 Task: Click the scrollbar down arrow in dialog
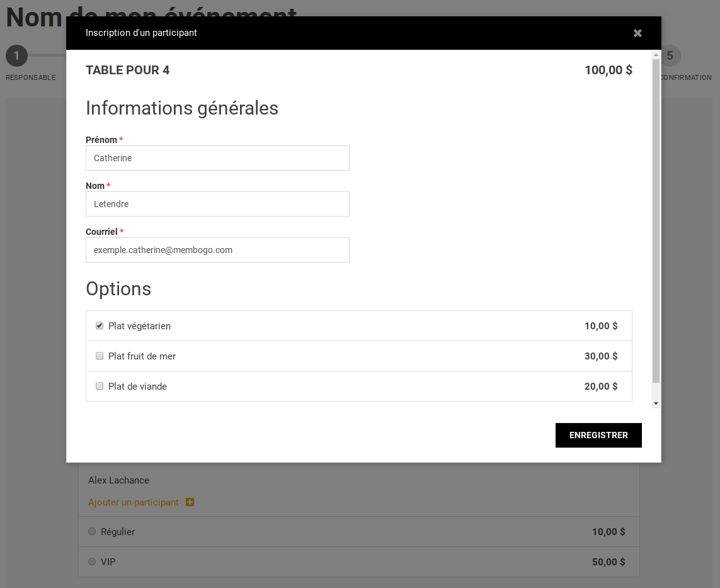pos(656,404)
